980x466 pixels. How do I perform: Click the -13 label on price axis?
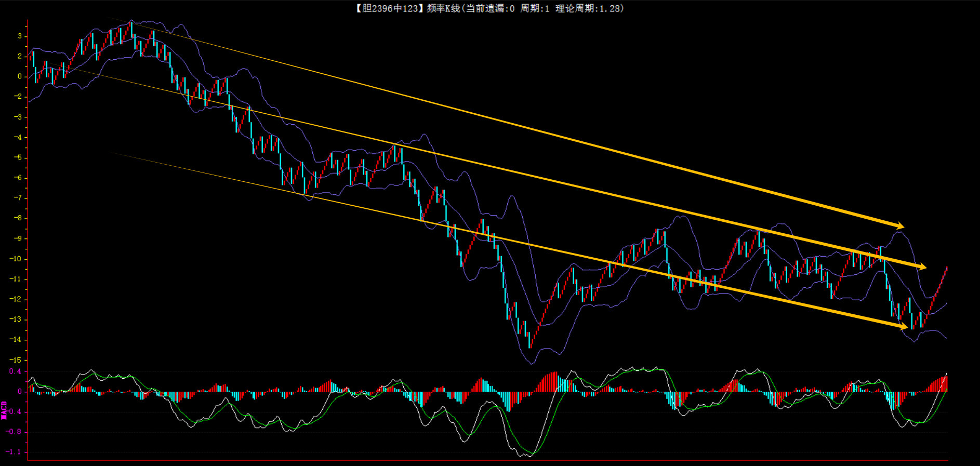16,319
